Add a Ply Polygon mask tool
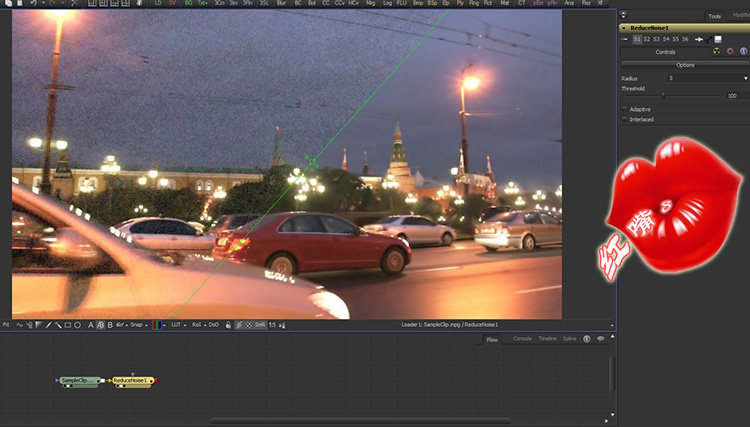The height and width of the screenshot is (427, 750). pos(460,3)
